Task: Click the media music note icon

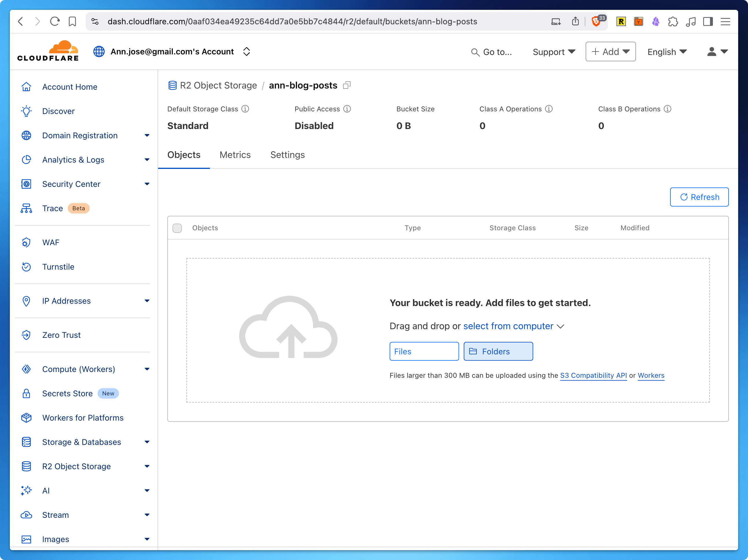Action: pyautogui.click(x=690, y=22)
